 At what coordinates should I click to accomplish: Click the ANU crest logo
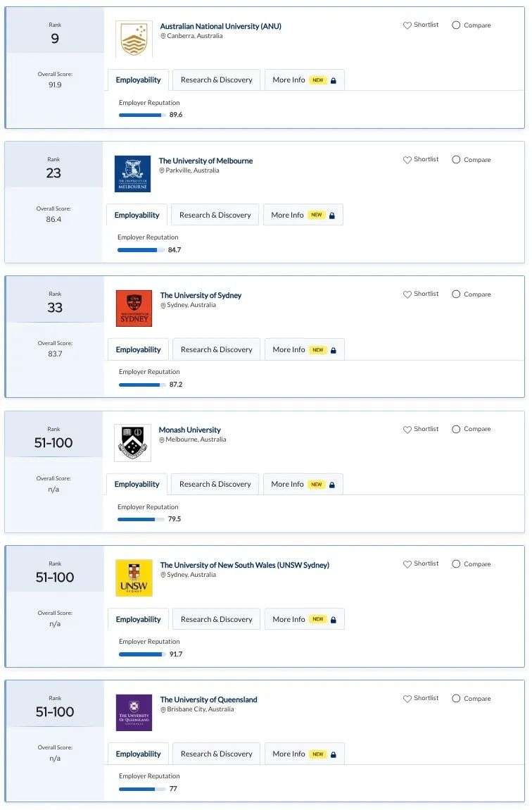[x=134, y=39]
